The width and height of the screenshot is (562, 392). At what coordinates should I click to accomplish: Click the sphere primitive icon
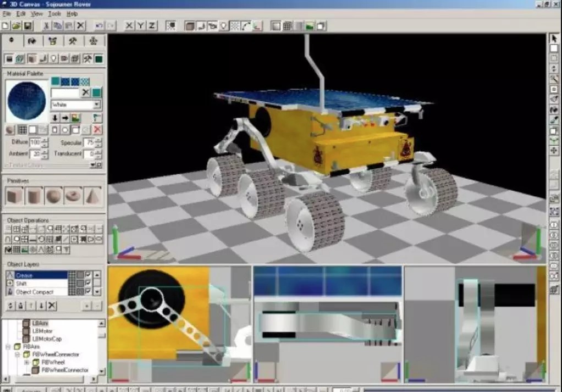click(x=53, y=195)
